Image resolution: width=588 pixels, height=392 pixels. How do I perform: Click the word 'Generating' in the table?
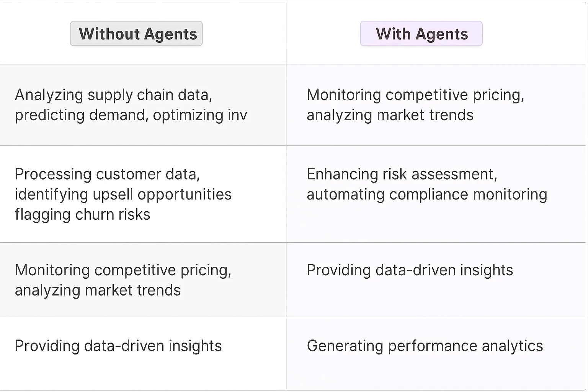click(x=345, y=346)
